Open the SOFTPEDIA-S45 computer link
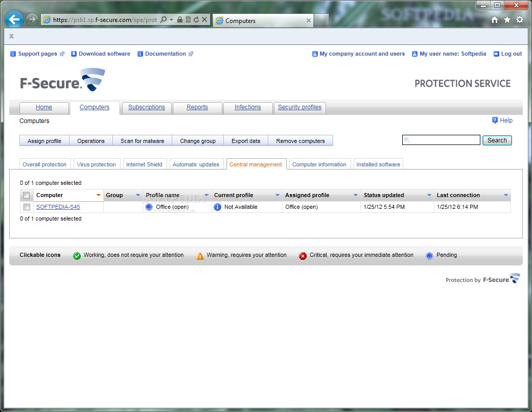532x412 pixels. (x=58, y=207)
